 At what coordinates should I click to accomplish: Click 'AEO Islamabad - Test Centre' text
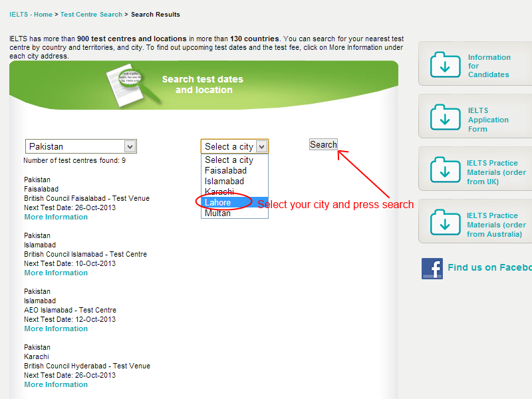[70, 310]
